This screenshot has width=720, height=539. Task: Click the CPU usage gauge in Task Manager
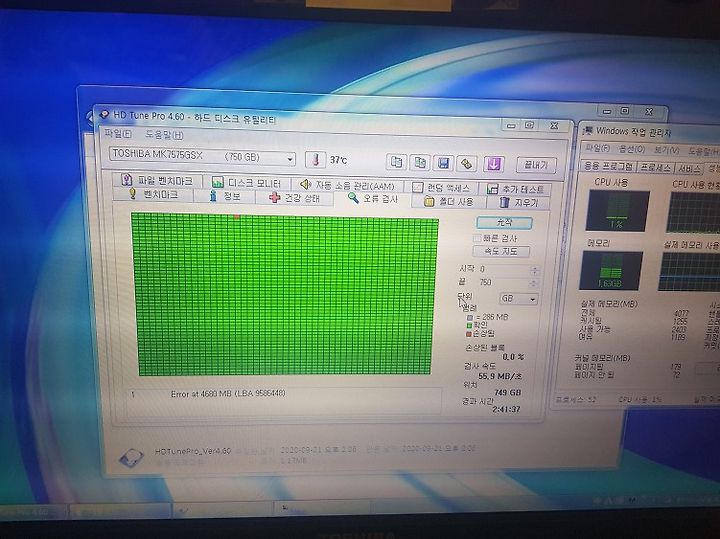click(x=618, y=211)
